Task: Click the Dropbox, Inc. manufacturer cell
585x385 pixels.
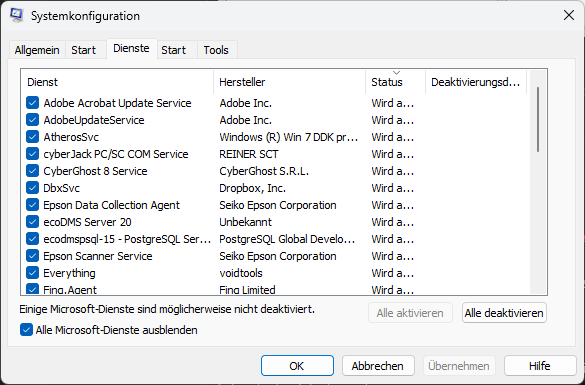Action: (x=252, y=188)
